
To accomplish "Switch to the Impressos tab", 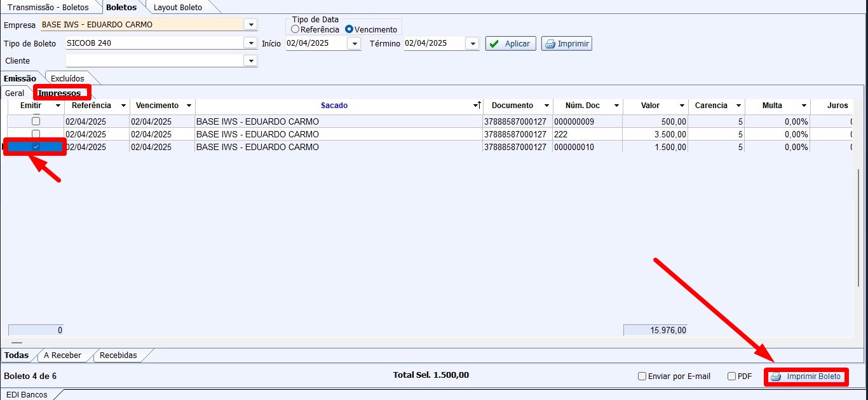I will pyautogui.click(x=60, y=93).
